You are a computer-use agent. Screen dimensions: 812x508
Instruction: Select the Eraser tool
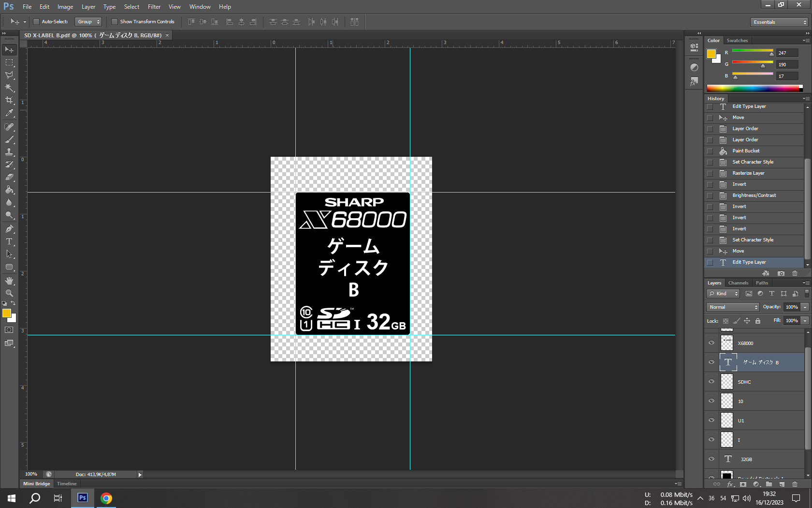point(9,177)
